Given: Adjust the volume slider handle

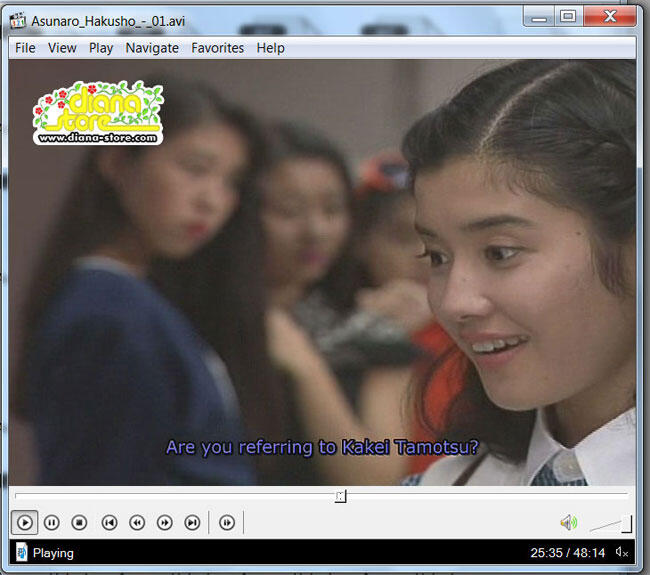Looking at the screenshot, I should (x=627, y=524).
